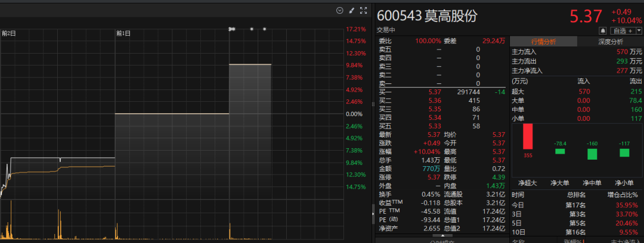
Task: Click 买一 volume 291744
Action: 468,92
